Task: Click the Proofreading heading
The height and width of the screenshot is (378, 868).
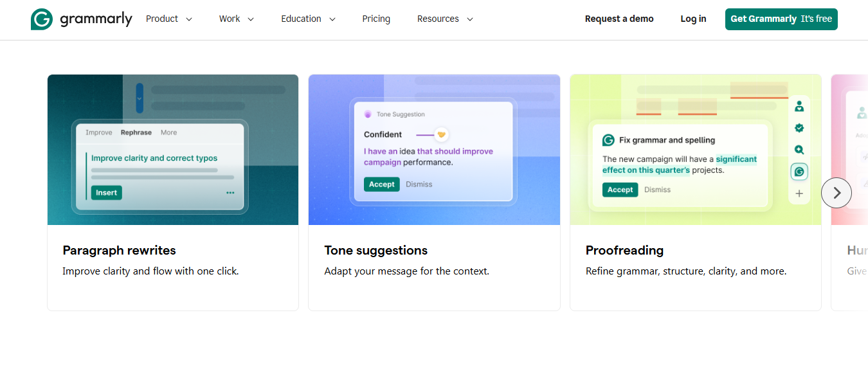Action: pyautogui.click(x=624, y=250)
